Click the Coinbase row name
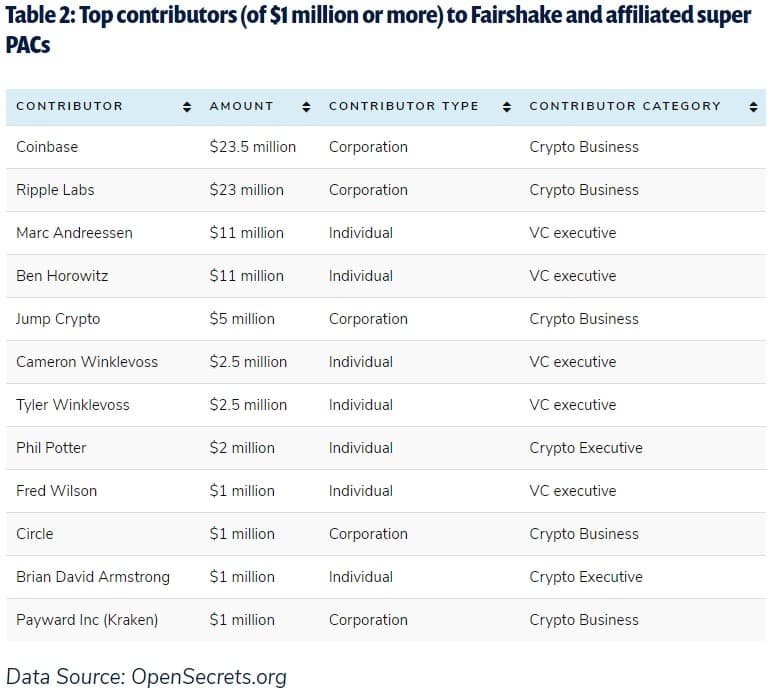 pyautogui.click(x=47, y=147)
